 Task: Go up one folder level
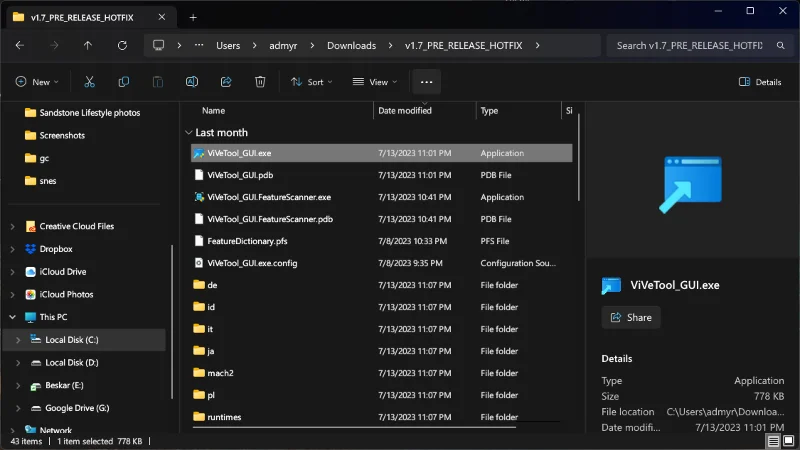[x=88, y=45]
